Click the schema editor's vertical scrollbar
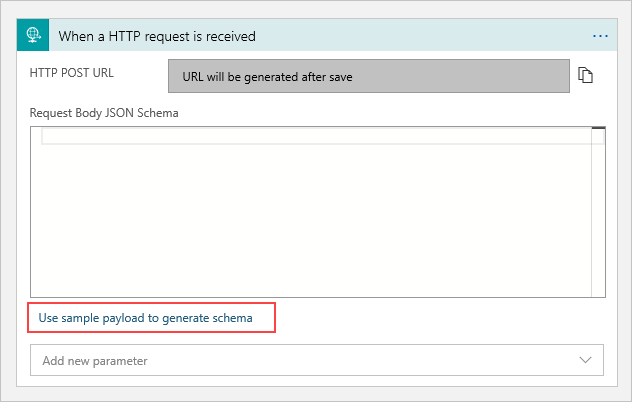632x402 pixels. click(598, 215)
